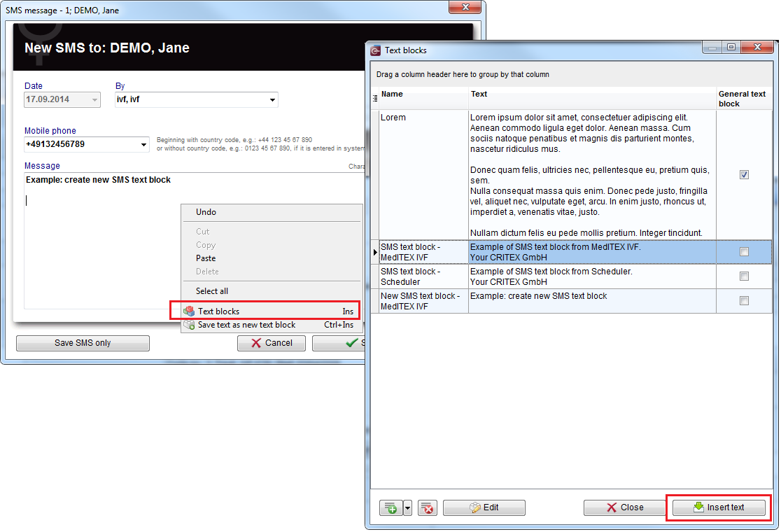Choose Paste in the context menu

[x=272, y=258]
